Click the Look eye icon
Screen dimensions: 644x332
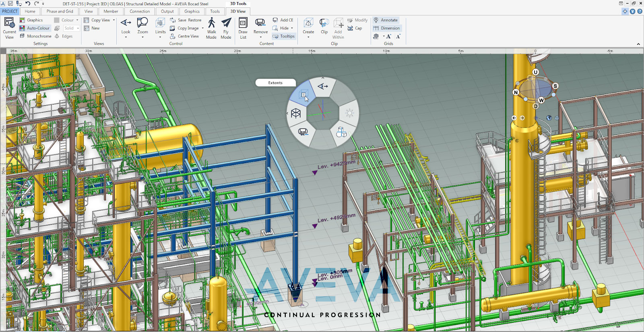point(126,23)
